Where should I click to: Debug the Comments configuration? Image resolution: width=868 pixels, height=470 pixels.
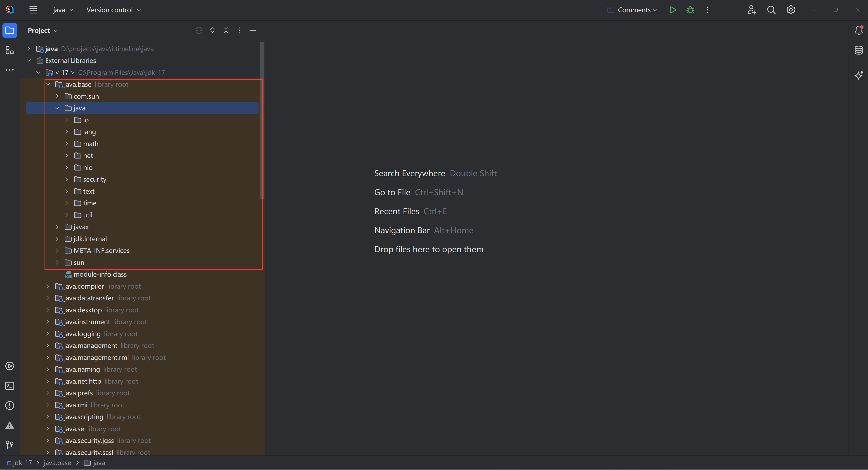click(690, 10)
